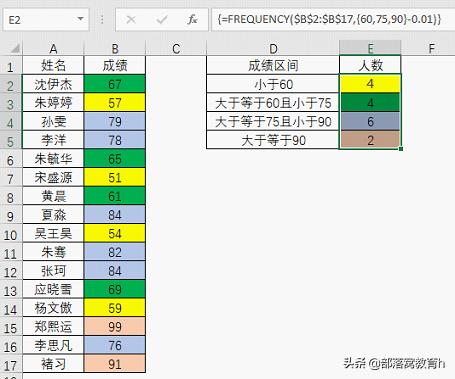Click the fill handle at selection corner

[401, 149]
